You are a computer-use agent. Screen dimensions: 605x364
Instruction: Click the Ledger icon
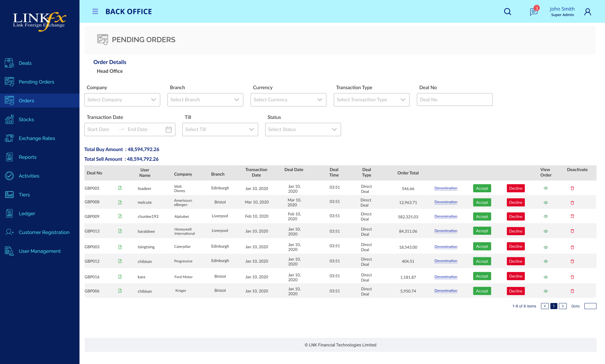pyautogui.click(x=9, y=214)
